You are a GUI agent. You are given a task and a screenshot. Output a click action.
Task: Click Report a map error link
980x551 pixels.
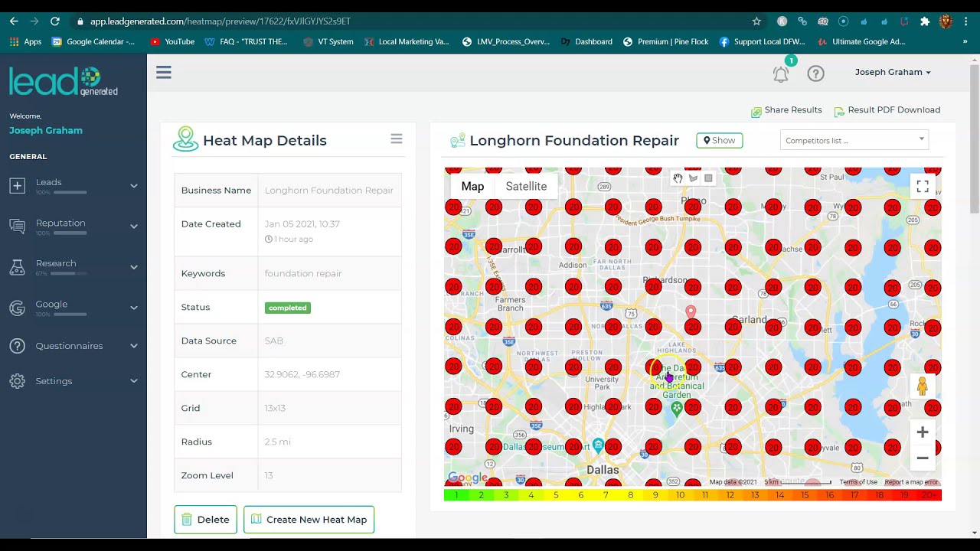[x=911, y=482]
